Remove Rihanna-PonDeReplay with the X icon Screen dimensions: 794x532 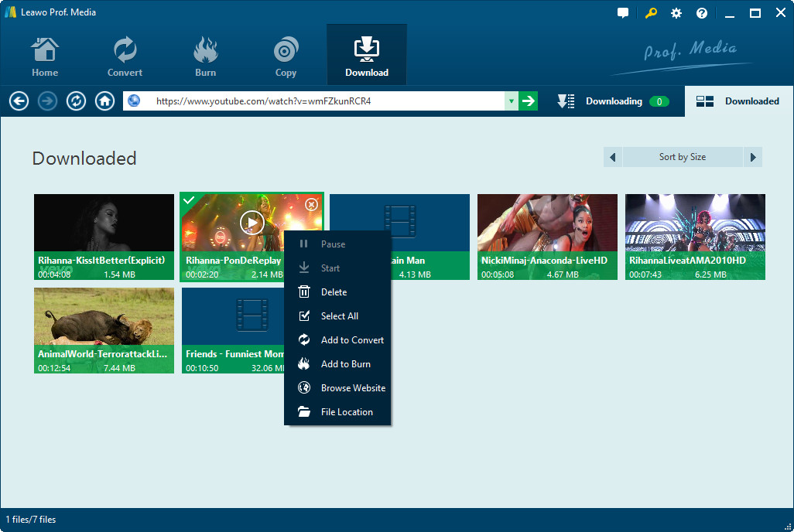pos(311,204)
